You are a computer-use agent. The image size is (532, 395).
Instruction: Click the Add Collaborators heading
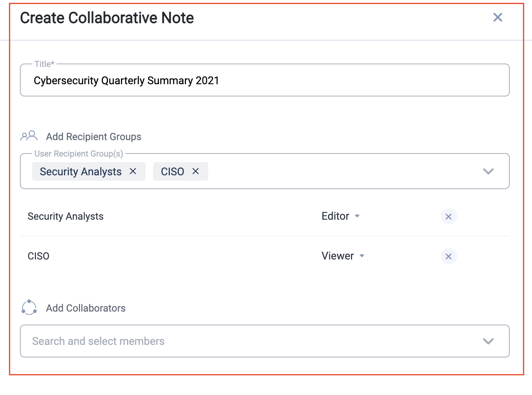click(x=86, y=308)
